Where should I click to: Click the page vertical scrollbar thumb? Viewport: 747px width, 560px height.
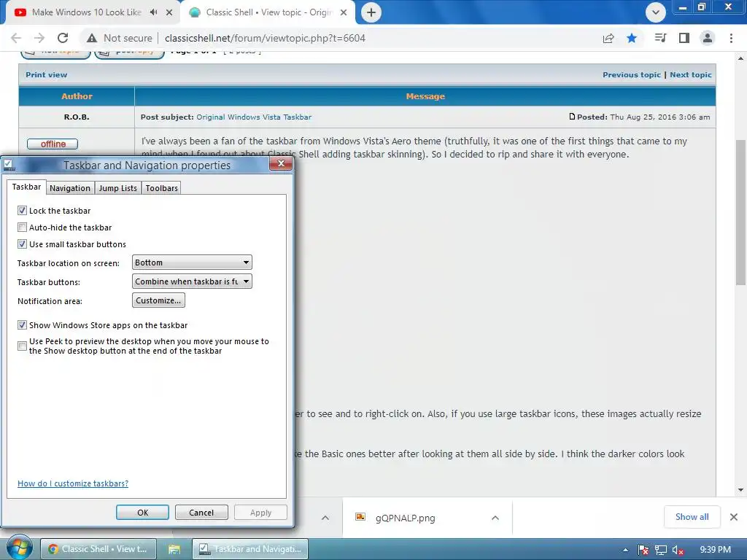click(740, 212)
